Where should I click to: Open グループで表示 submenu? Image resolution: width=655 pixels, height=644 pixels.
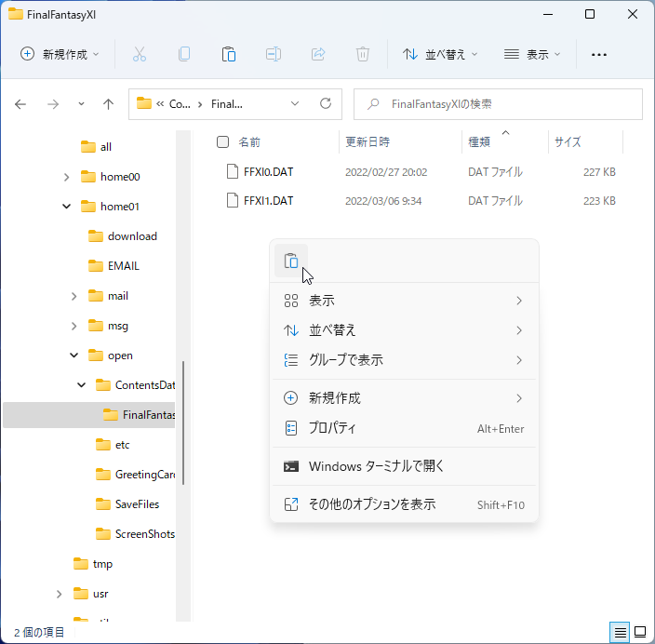[x=404, y=360]
